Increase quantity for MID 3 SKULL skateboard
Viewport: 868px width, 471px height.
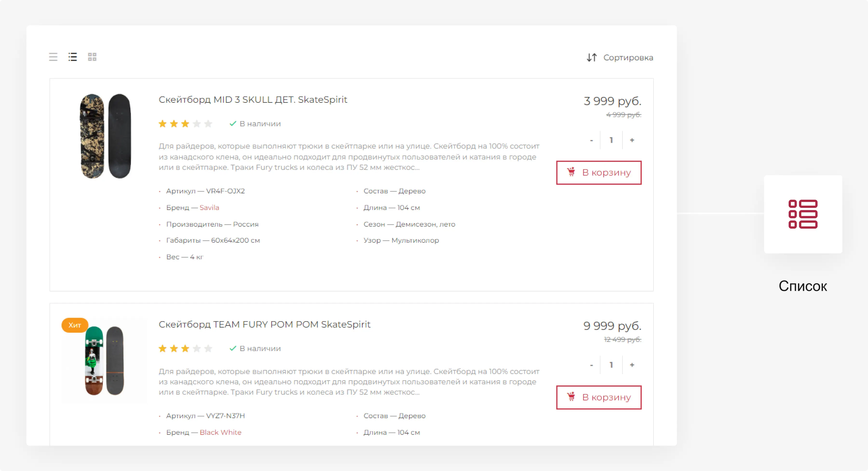point(632,140)
